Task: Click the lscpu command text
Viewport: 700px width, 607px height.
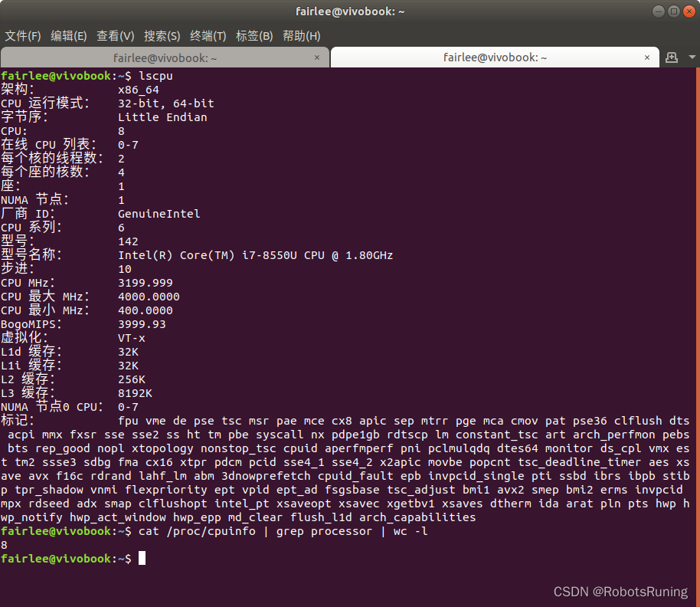Action: point(156,75)
